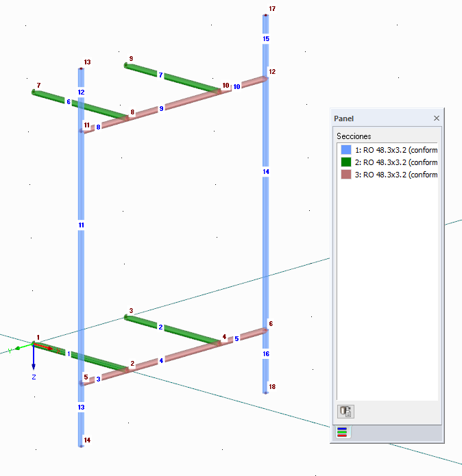Select the color scale tab icon
462x476 pixels.
point(342,432)
